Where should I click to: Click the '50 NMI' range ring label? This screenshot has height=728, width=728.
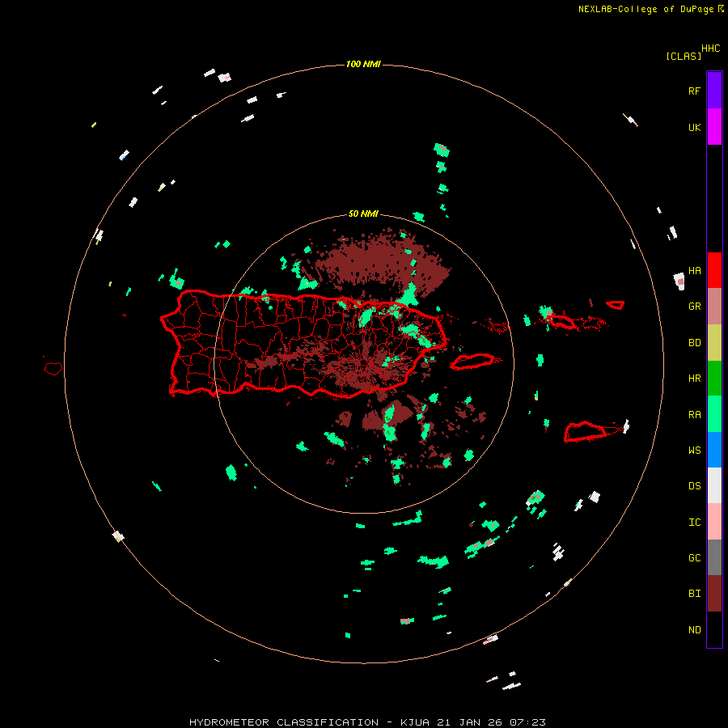click(x=363, y=214)
